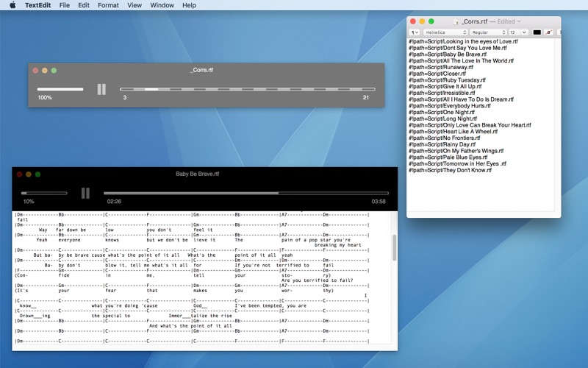Screen dimensions: 588x368
Task: Click the line 'Heart Like A Wheel.rtf'
Action: [453, 132]
